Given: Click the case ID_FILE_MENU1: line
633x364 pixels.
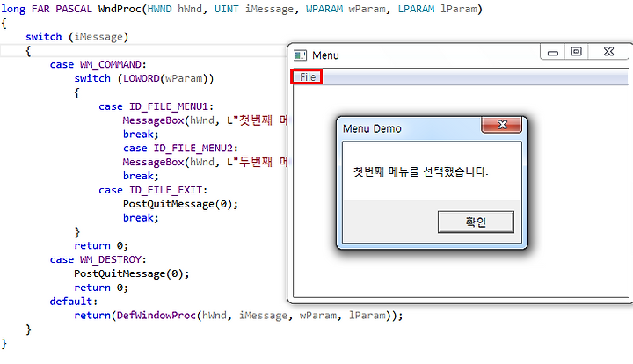Looking at the screenshot, I should coord(156,106).
